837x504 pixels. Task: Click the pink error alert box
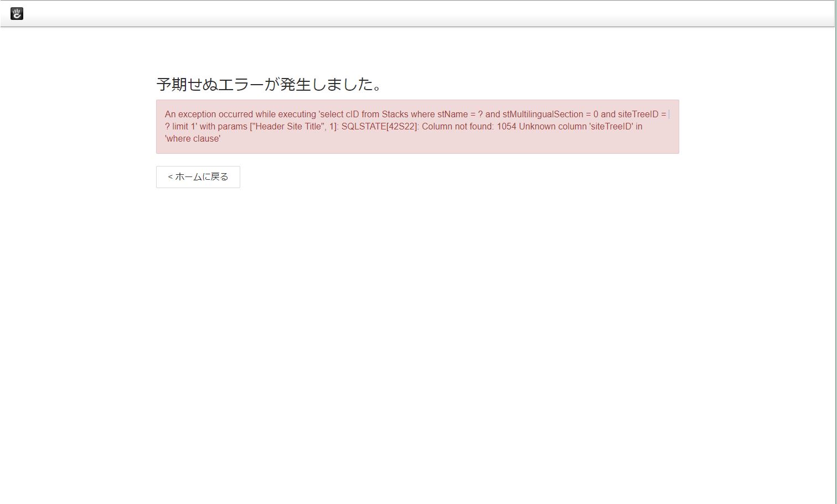(417, 127)
